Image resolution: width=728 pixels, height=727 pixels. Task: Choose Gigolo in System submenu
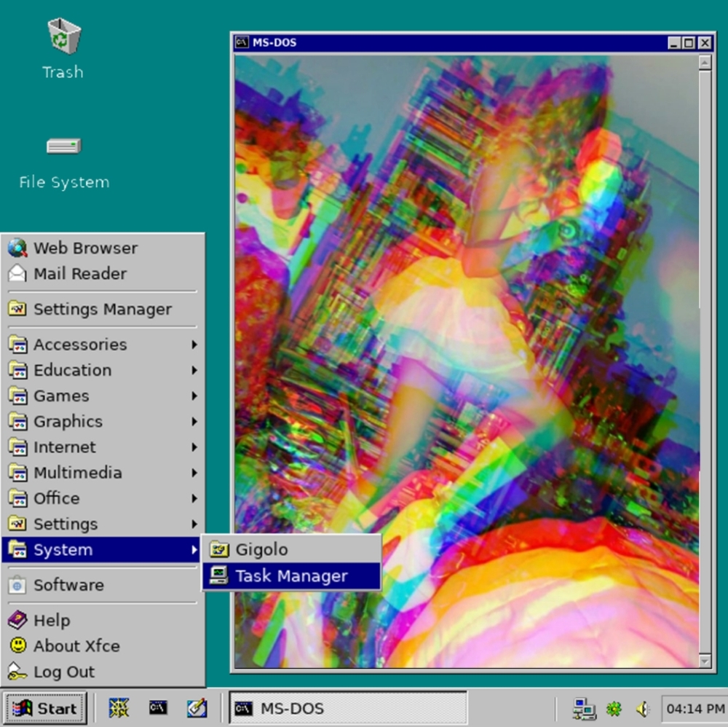pyautogui.click(x=292, y=549)
